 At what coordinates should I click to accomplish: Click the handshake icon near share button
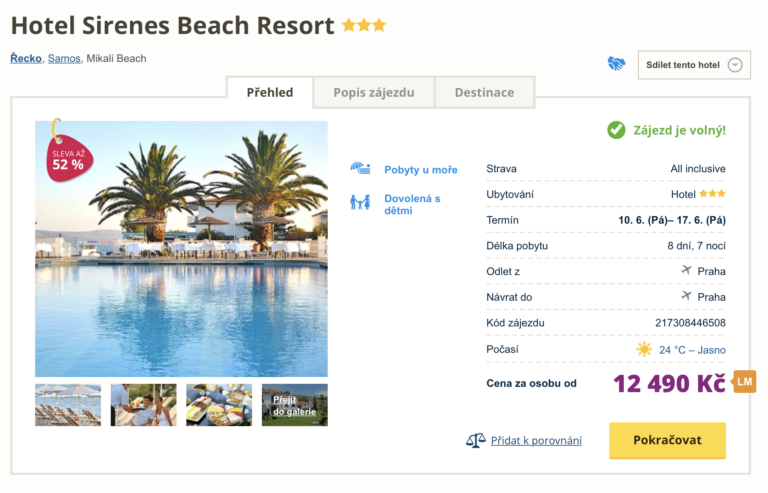[616, 64]
